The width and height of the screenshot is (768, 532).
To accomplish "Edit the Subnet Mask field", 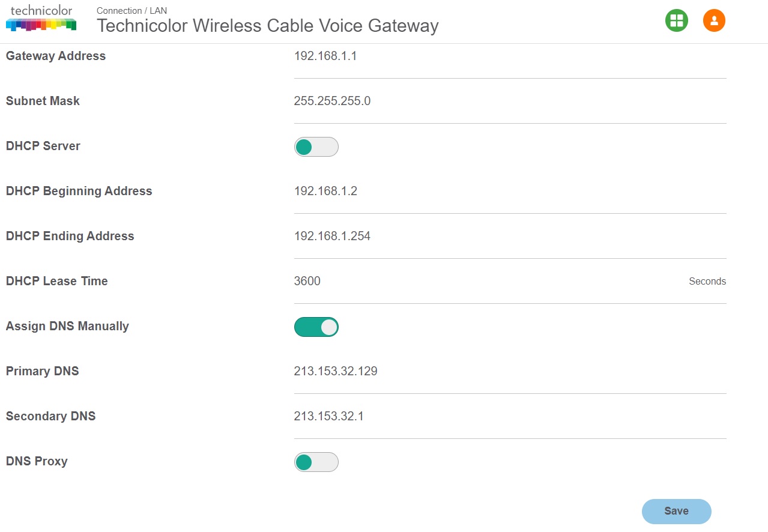I will tap(510, 101).
